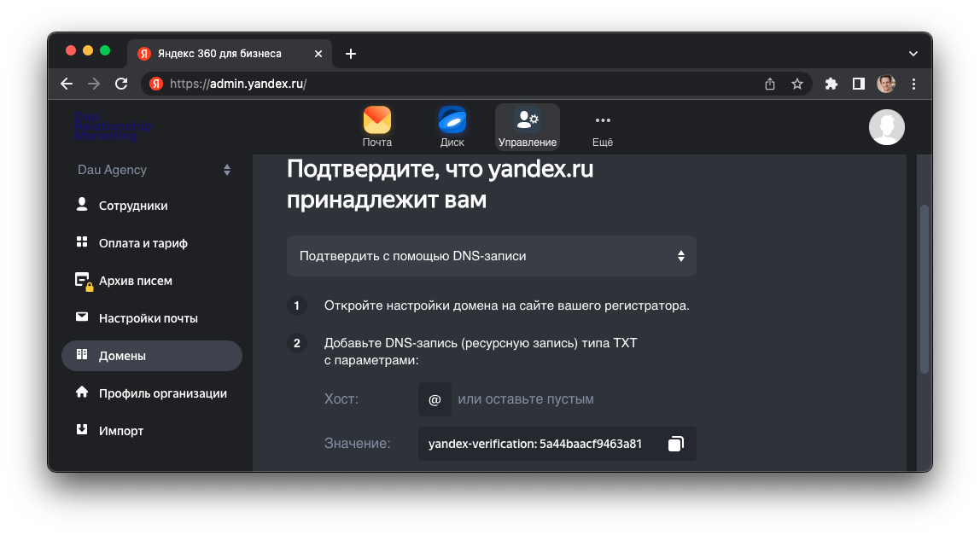
Task: Expand the Dau Agency organization switcher
Action: 154,170
